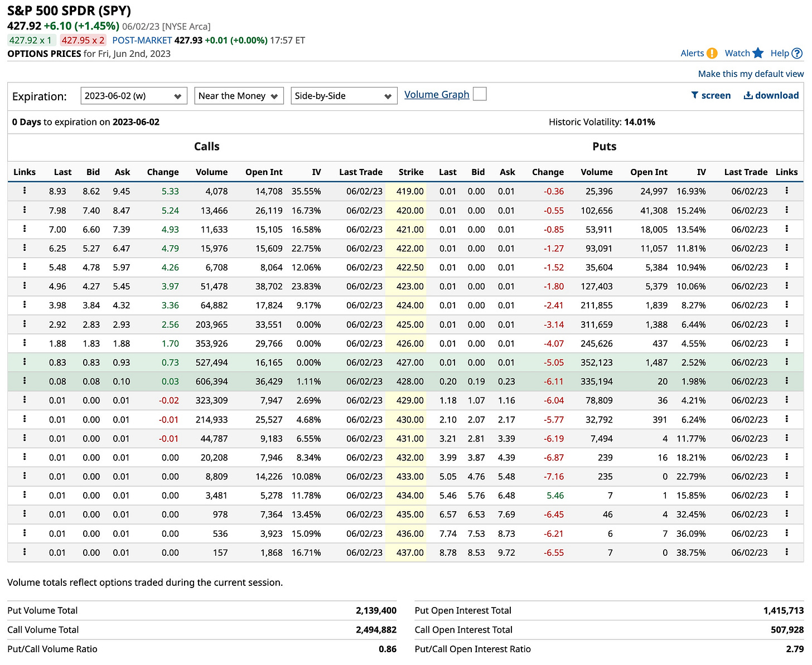812x665 pixels.
Task: Open the Side-by-Side view dropdown
Action: [x=344, y=96]
